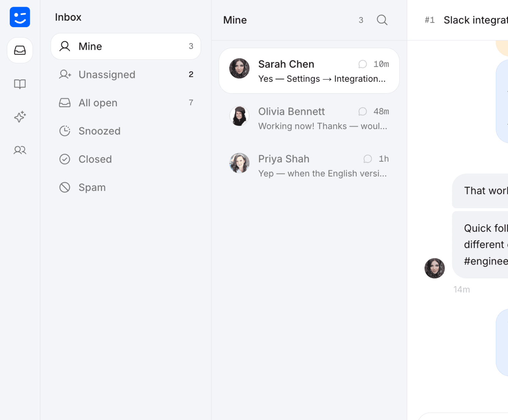Click preview 'Yes — Settings → Integration...'
The height and width of the screenshot is (420, 508).
click(x=322, y=79)
